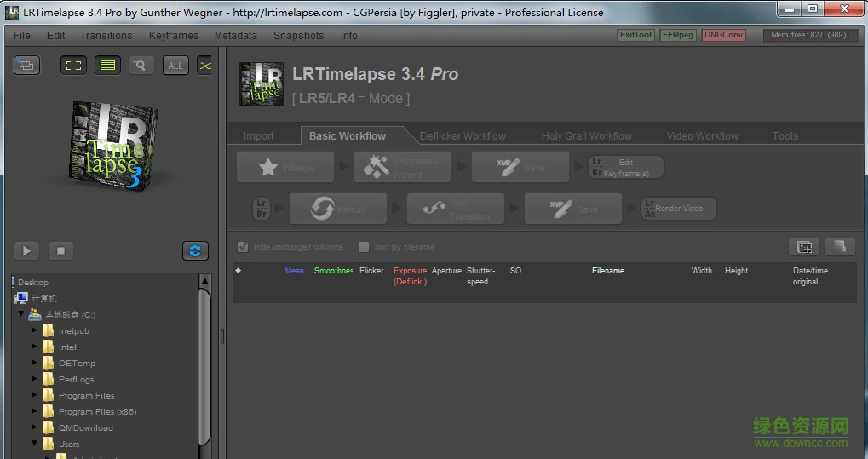Play the preview sequence
The height and width of the screenshot is (459, 868).
pos(26,251)
